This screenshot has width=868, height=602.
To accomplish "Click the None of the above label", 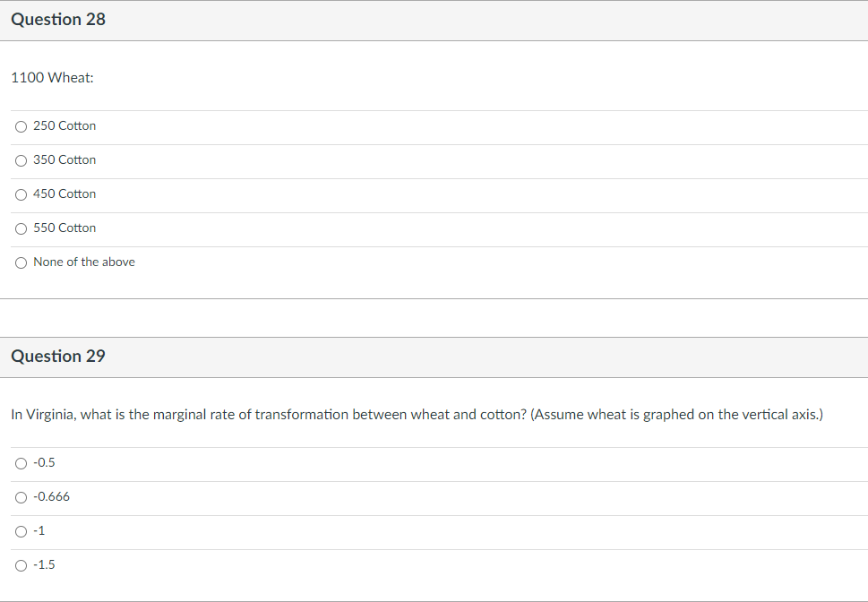I will tap(84, 262).
